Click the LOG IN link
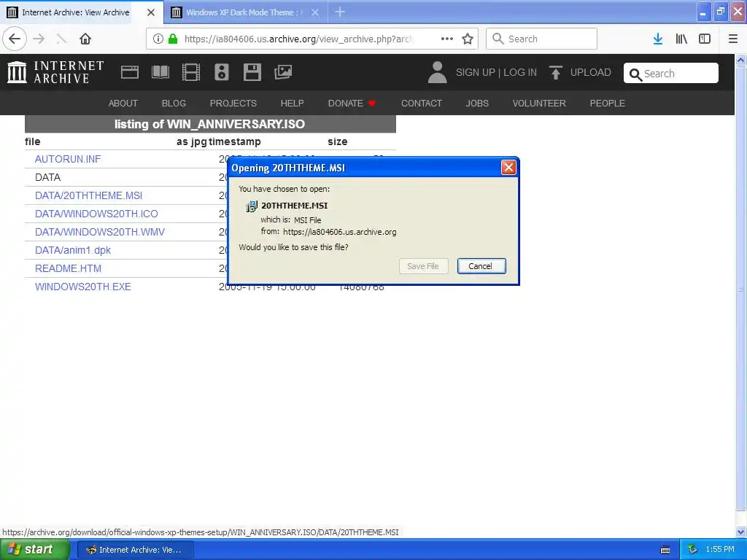The image size is (747, 560). [x=520, y=72]
